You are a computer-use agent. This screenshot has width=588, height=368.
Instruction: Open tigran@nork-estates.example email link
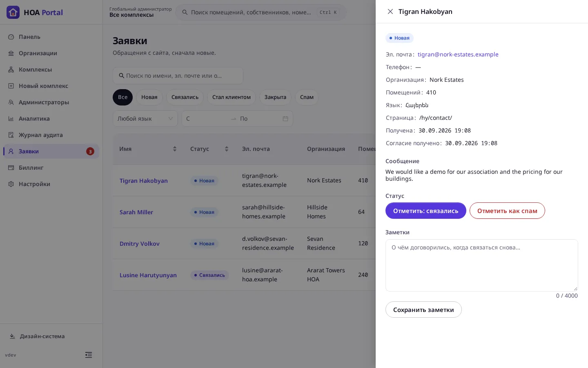tap(458, 54)
